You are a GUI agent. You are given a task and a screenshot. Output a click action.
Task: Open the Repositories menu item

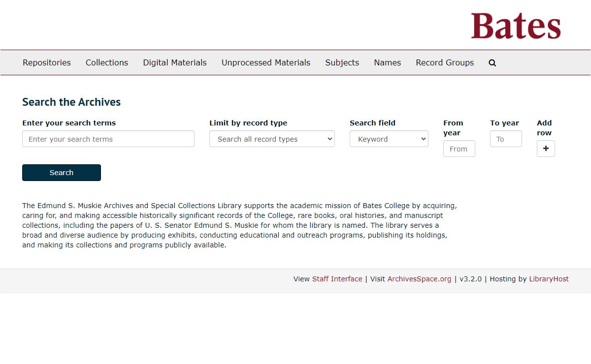(x=47, y=62)
